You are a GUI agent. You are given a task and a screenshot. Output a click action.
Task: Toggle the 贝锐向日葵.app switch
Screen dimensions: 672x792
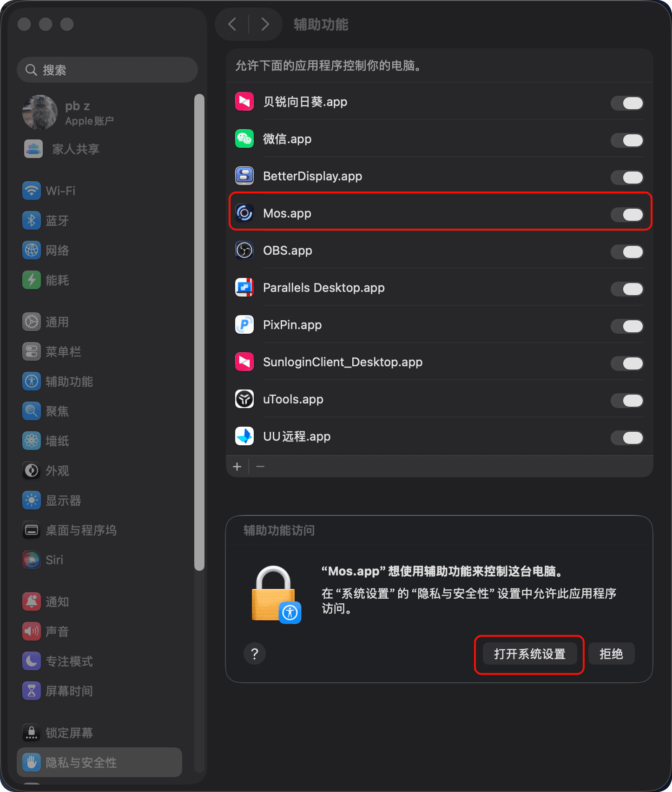point(627,103)
